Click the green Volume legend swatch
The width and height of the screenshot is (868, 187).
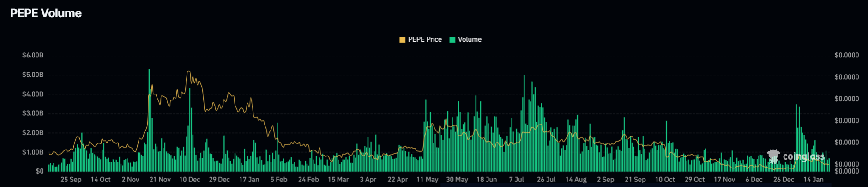(452, 39)
